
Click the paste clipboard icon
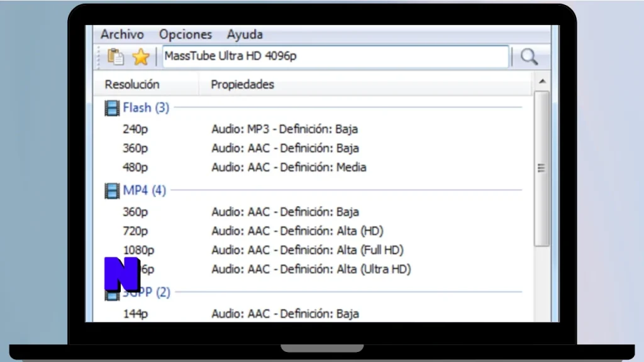[x=116, y=57]
